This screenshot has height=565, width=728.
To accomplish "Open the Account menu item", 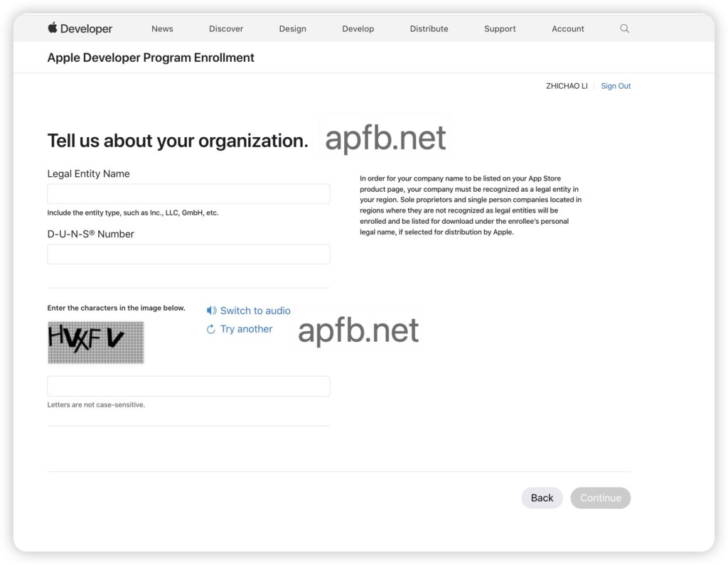I will (x=568, y=29).
